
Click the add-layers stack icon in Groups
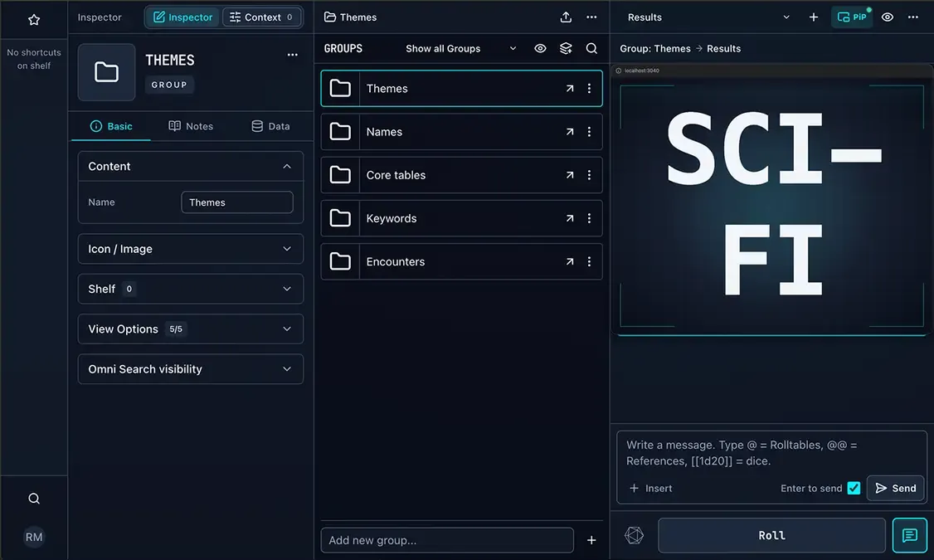click(x=566, y=48)
